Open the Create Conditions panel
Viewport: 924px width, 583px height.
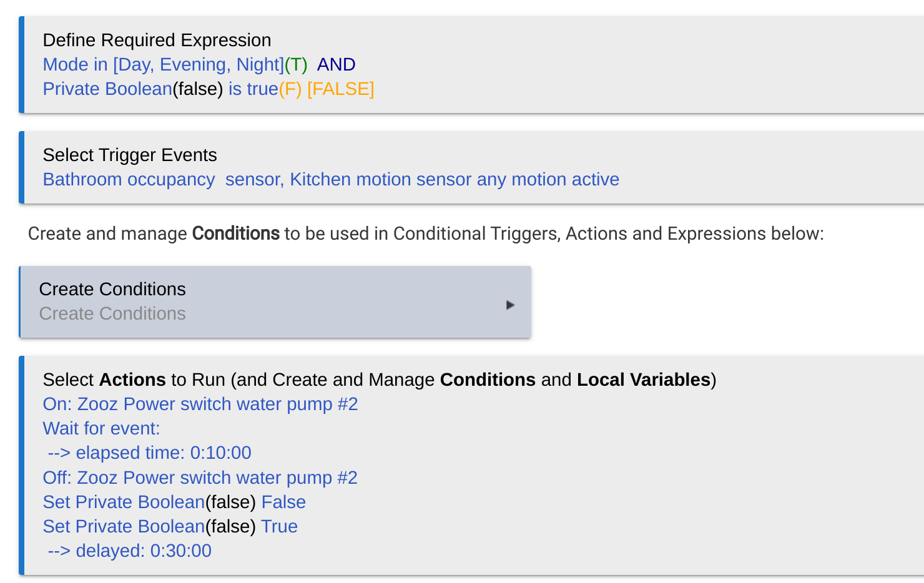coord(275,302)
